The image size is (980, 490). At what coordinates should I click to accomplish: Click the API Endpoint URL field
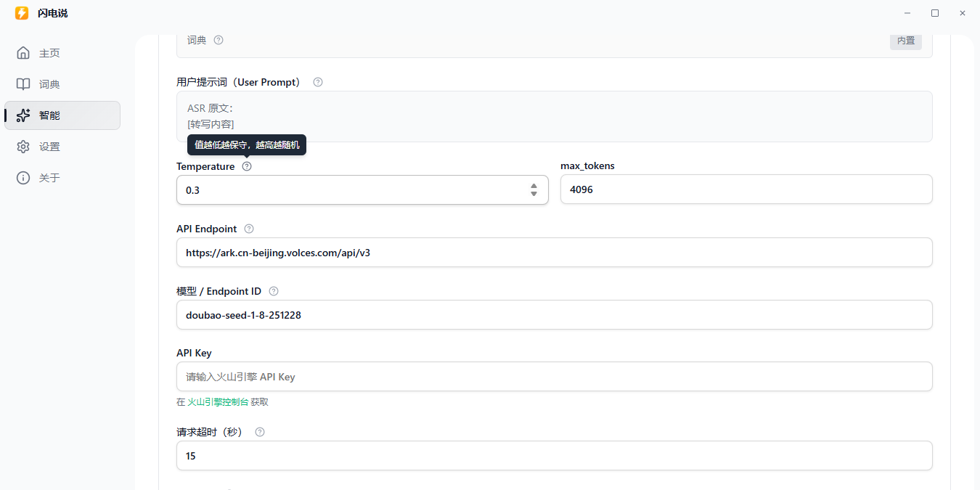click(554, 253)
